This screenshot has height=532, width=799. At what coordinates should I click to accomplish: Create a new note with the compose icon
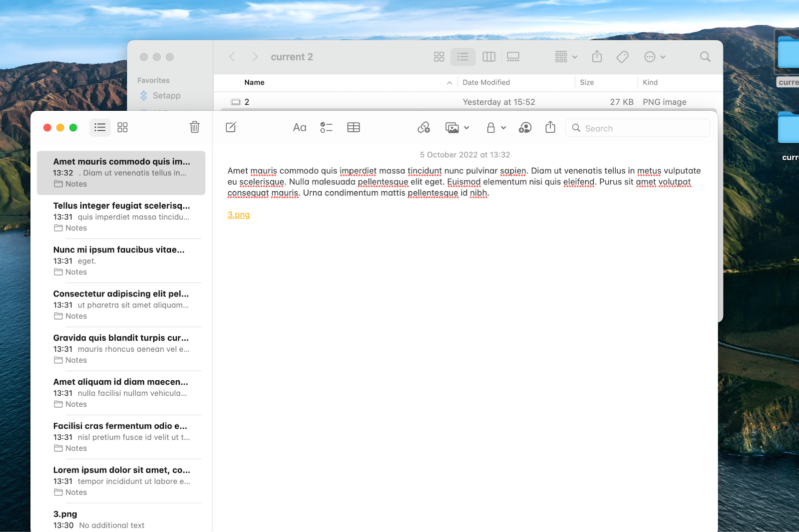230,127
